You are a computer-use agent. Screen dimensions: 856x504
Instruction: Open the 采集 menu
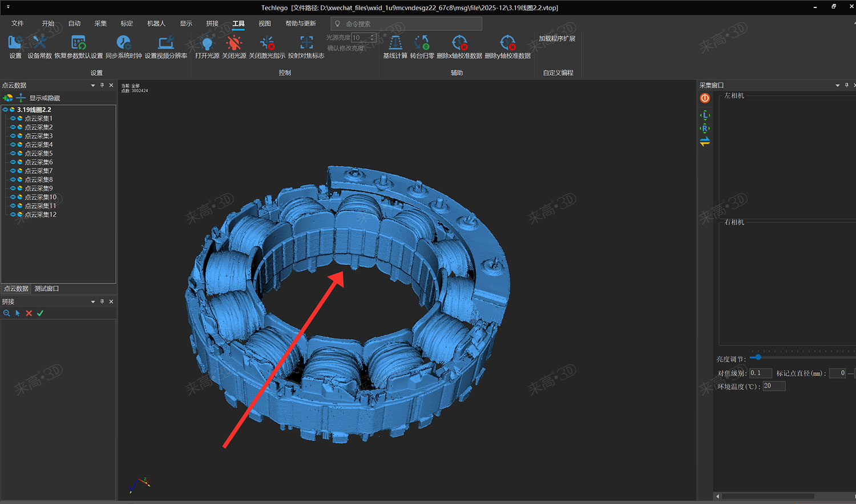click(100, 23)
